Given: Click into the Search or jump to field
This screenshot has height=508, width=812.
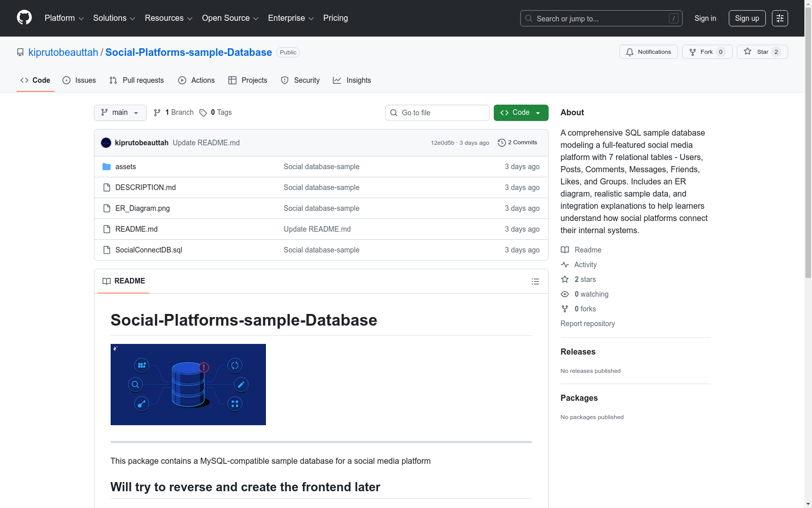Looking at the screenshot, I should click(601, 18).
